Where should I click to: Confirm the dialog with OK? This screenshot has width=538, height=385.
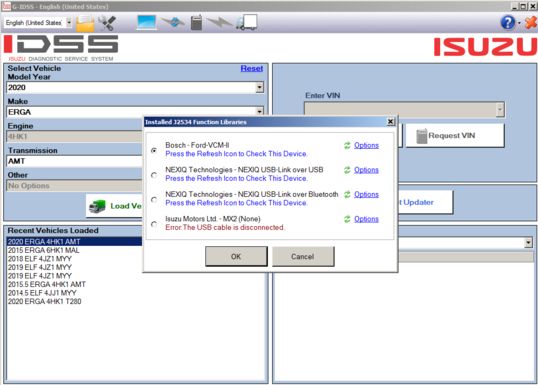pos(236,256)
